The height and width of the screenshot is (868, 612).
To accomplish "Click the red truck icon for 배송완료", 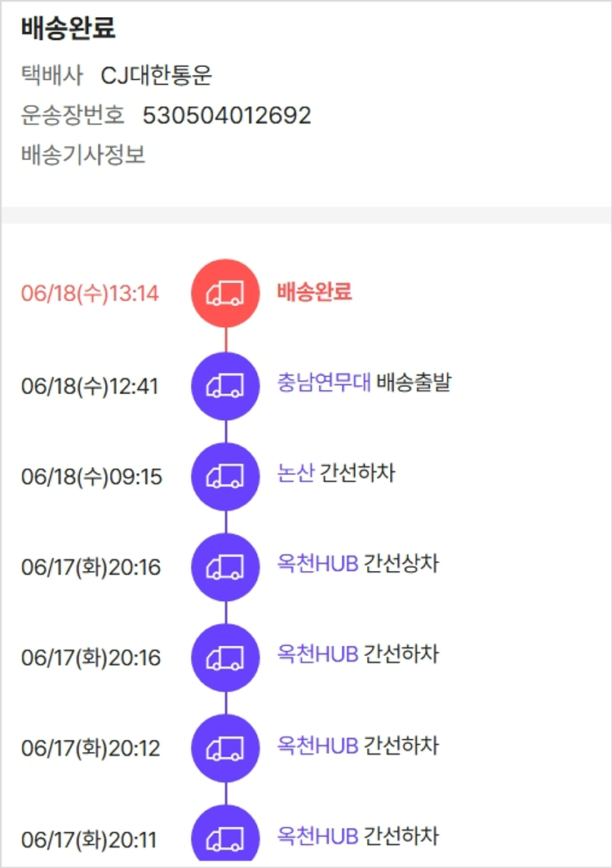I will [225, 294].
